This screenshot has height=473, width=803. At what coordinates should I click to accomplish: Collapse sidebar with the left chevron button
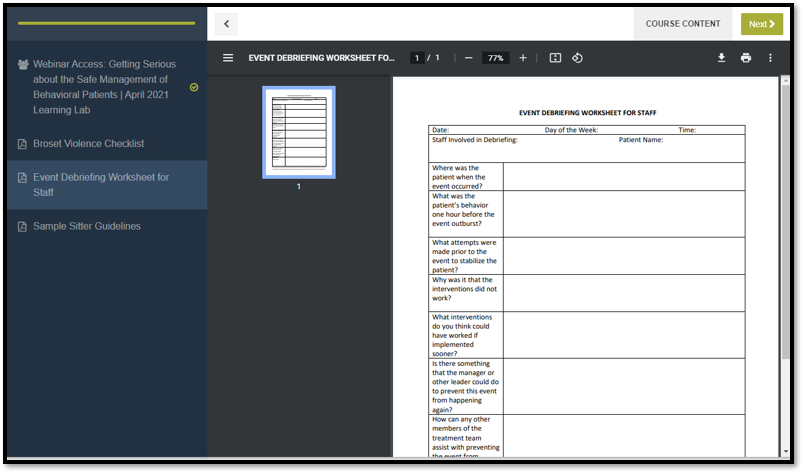pyautogui.click(x=226, y=24)
